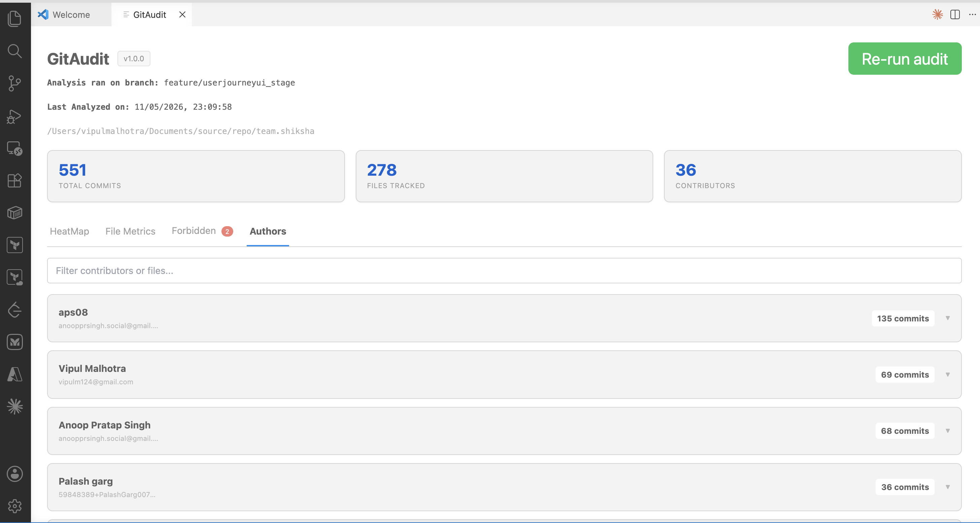Click the aps08 contributor name
This screenshot has height=523, width=980.
pyautogui.click(x=73, y=312)
